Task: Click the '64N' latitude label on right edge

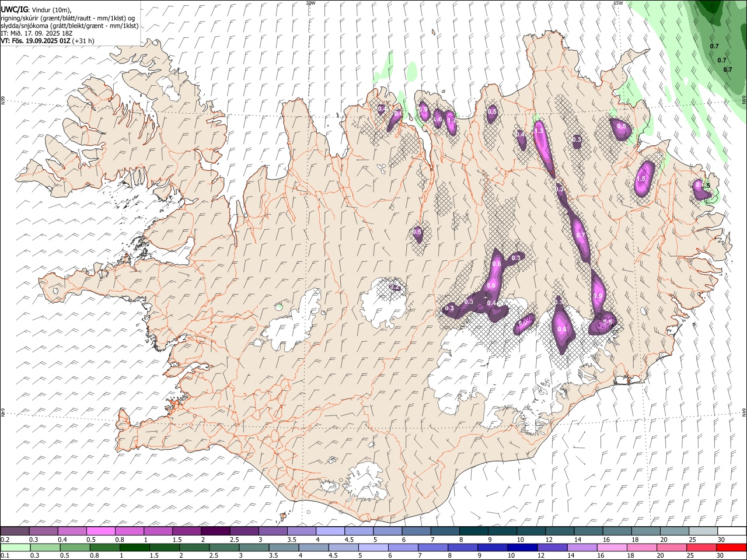Action: (x=744, y=412)
